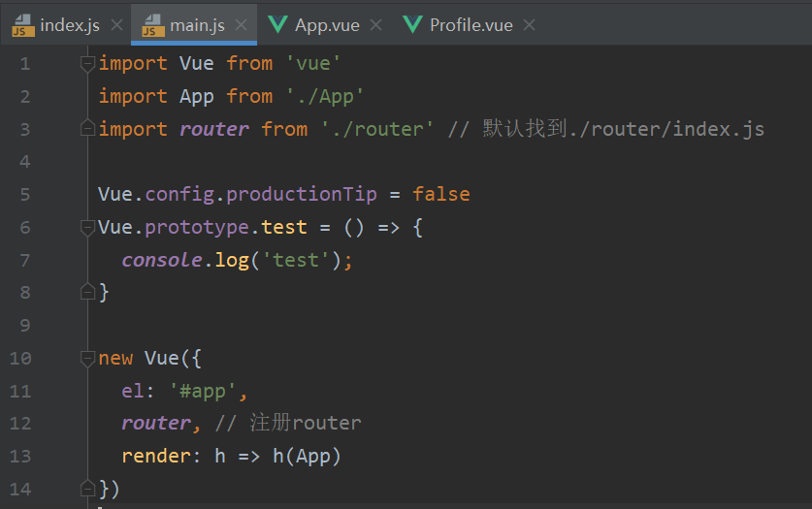812x509 pixels.
Task: Collapse the import block at line 1
Action: (88, 64)
